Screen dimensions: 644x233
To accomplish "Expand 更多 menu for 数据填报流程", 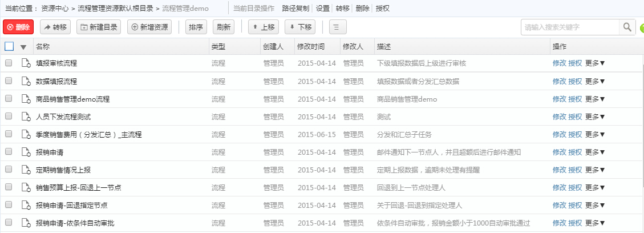I will (595, 82).
